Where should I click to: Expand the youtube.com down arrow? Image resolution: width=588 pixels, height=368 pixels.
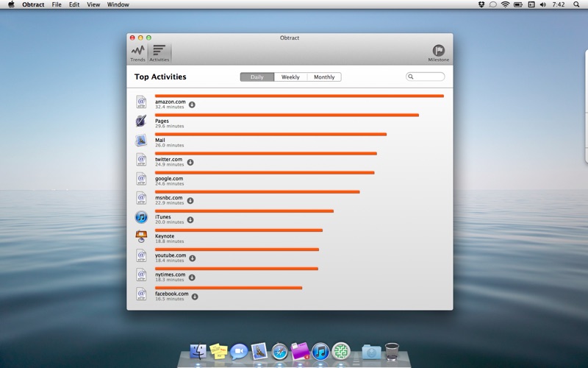pyautogui.click(x=193, y=258)
